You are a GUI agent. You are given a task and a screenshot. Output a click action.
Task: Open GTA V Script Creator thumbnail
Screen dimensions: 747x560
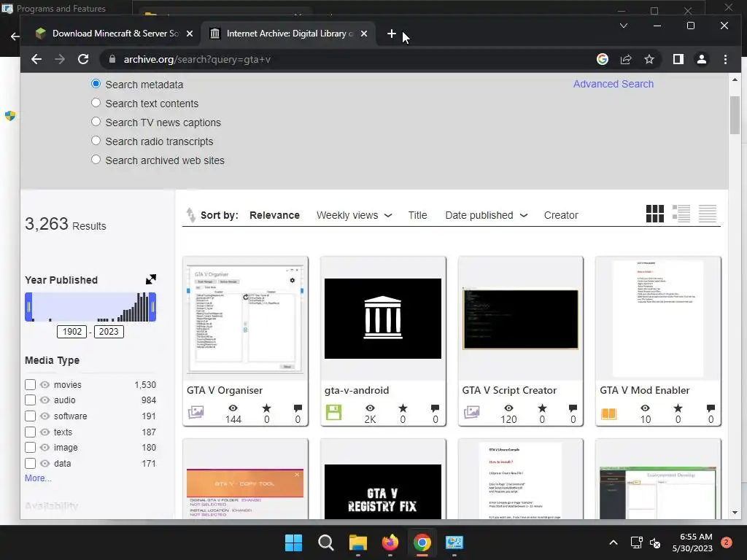(520, 319)
